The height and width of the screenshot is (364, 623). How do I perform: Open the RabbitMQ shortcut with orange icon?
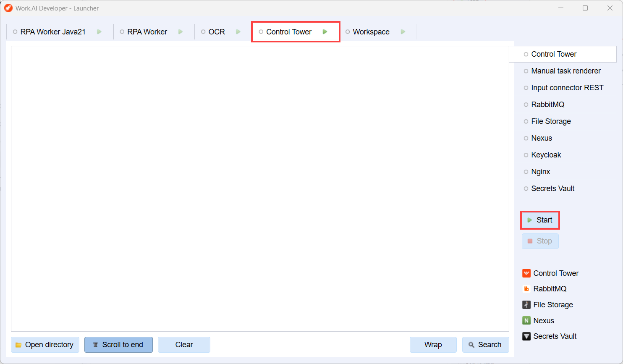pyautogui.click(x=544, y=289)
